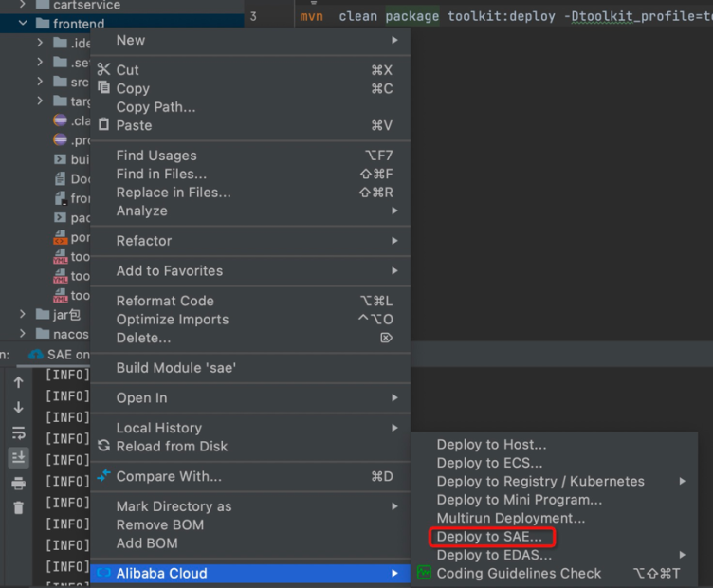Expand the .ide folder chevron
This screenshot has height=588, width=713.
(40, 43)
